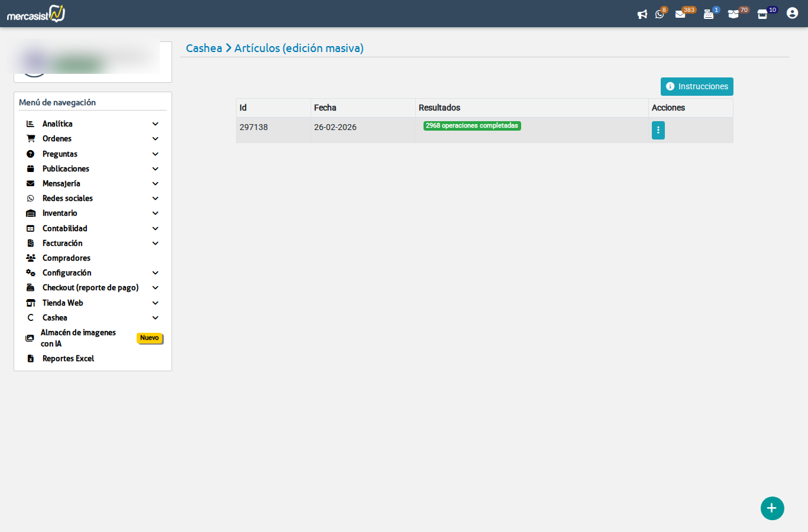Image resolution: width=808 pixels, height=532 pixels.
Task: Click the Instrucciones button
Action: point(697,86)
